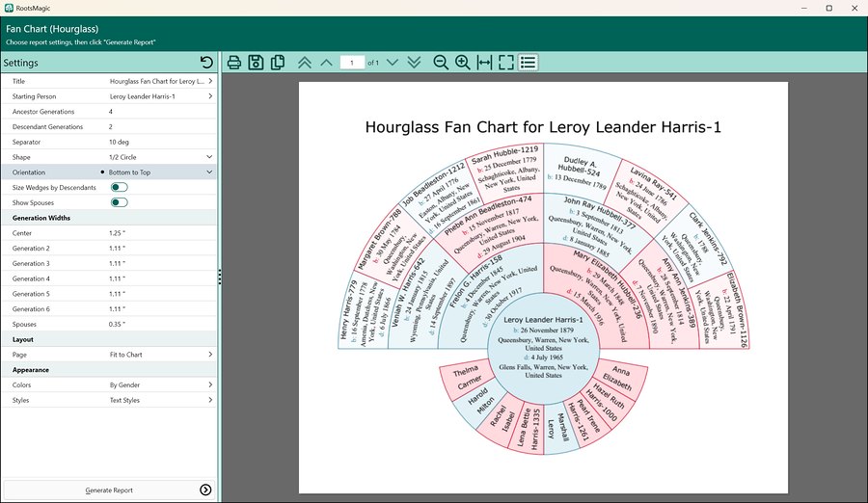Click the Dudley A. Hubbell-524 wedge
The image size is (868, 503).
tap(581, 169)
